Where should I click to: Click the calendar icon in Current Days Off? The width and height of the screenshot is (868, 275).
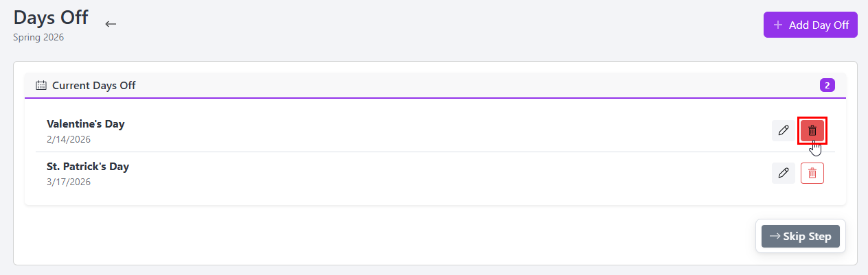pos(41,86)
